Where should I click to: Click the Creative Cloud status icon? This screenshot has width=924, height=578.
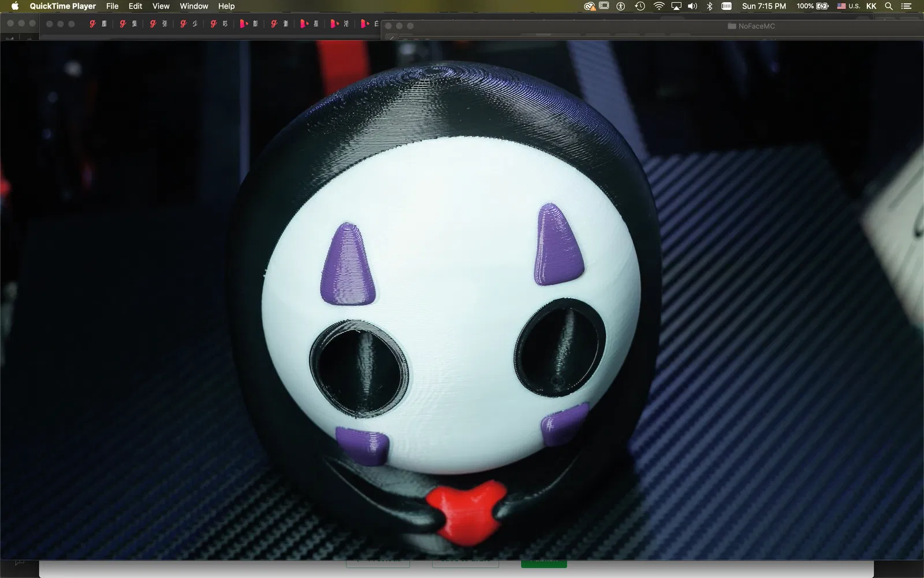589,6
